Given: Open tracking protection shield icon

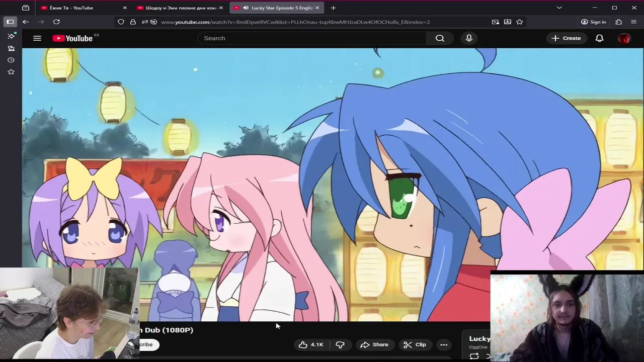Looking at the screenshot, I should pyautogui.click(x=121, y=22).
